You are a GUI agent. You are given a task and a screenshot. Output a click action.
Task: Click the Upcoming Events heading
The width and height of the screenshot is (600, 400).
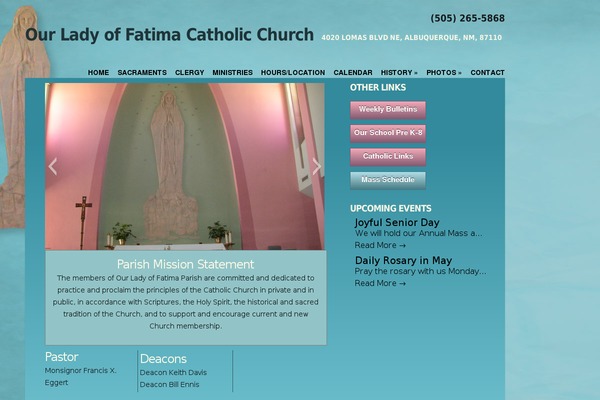coord(390,208)
